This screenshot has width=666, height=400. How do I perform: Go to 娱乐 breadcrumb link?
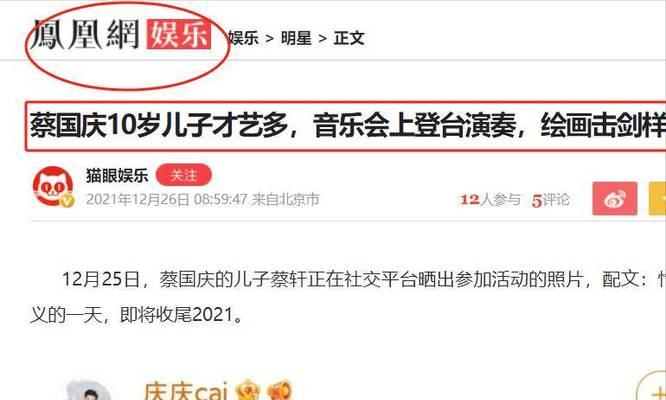[243, 38]
